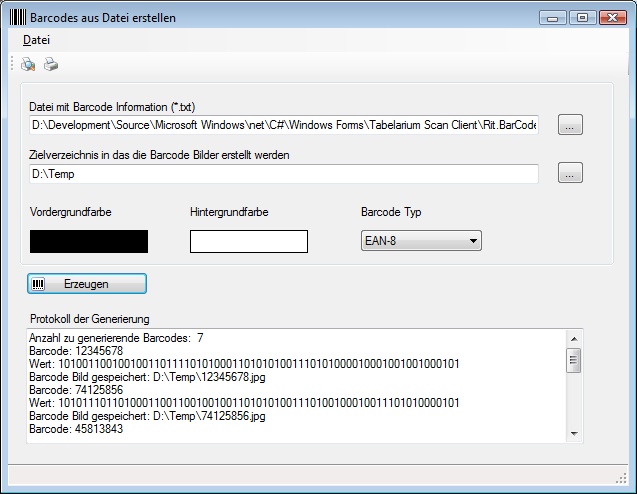Click inside the Protokoll der Generierung log
Viewport: 637px width, 494px height.
click(x=297, y=386)
